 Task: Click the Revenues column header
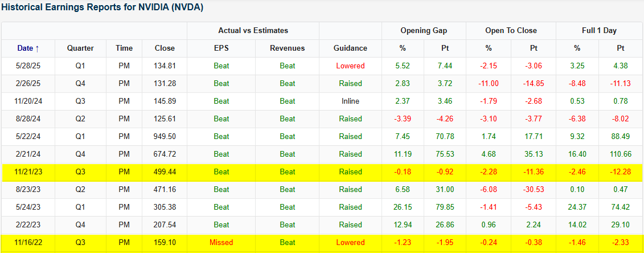288,48
